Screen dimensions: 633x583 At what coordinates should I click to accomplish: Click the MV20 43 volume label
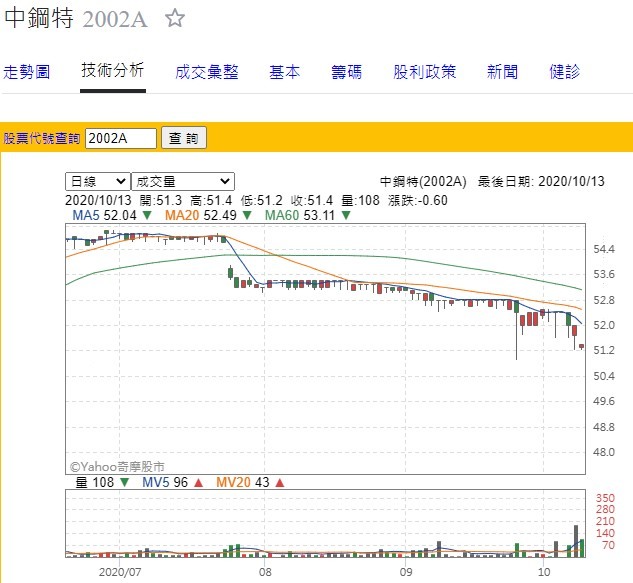pyautogui.click(x=243, y=482)
